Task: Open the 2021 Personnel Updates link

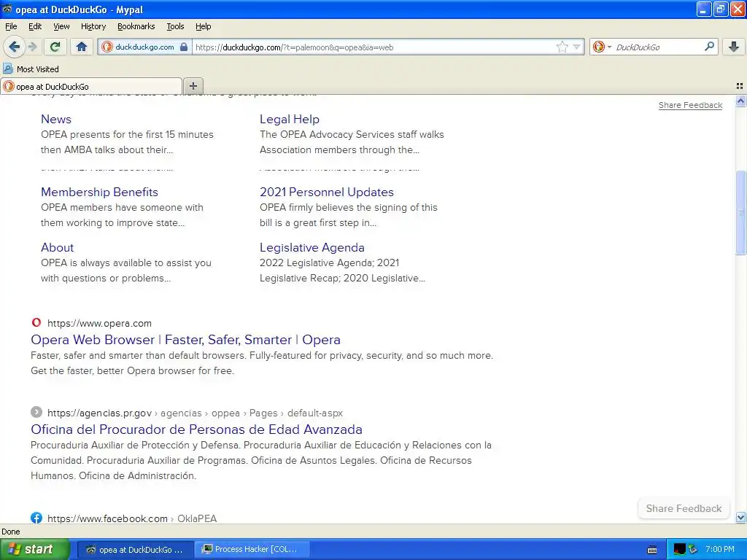Action: tap(326, 192)
